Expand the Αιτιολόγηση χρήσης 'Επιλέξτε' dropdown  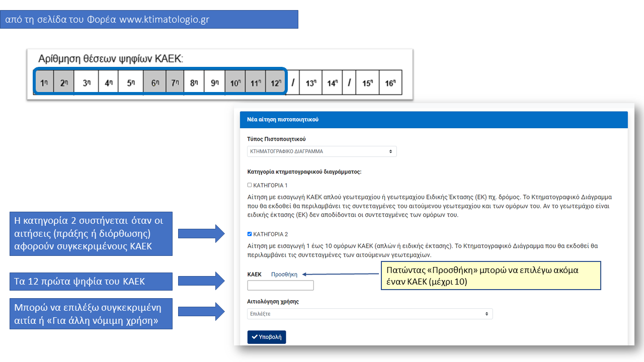pyautogui.click(x=370, y=314)
